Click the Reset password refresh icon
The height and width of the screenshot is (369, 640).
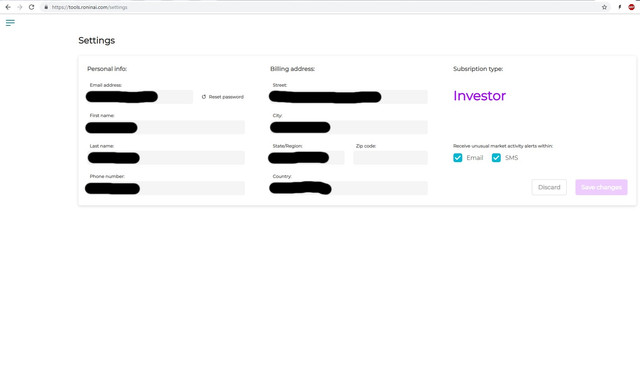click(204, 97)
